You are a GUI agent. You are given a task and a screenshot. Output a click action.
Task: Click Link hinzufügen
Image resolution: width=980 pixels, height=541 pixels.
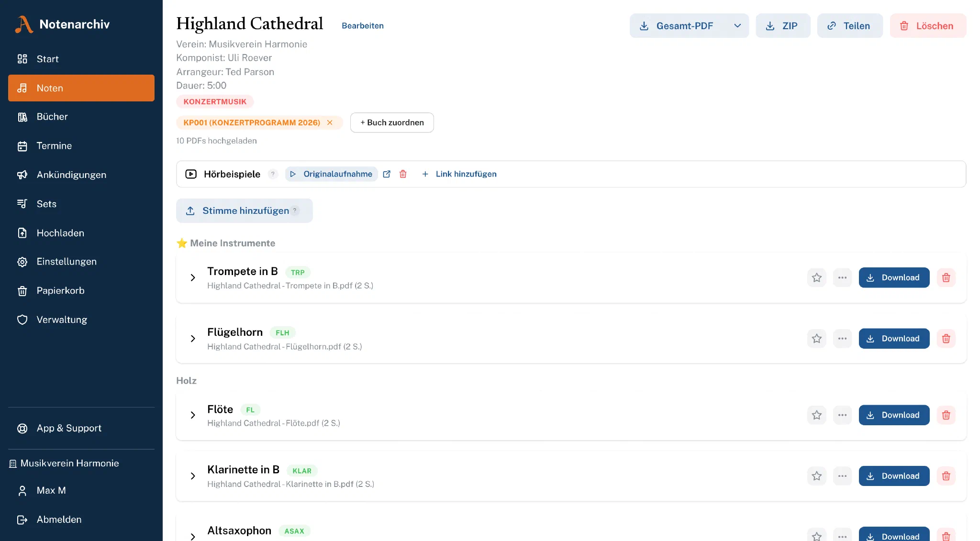[x=459, y=174]
